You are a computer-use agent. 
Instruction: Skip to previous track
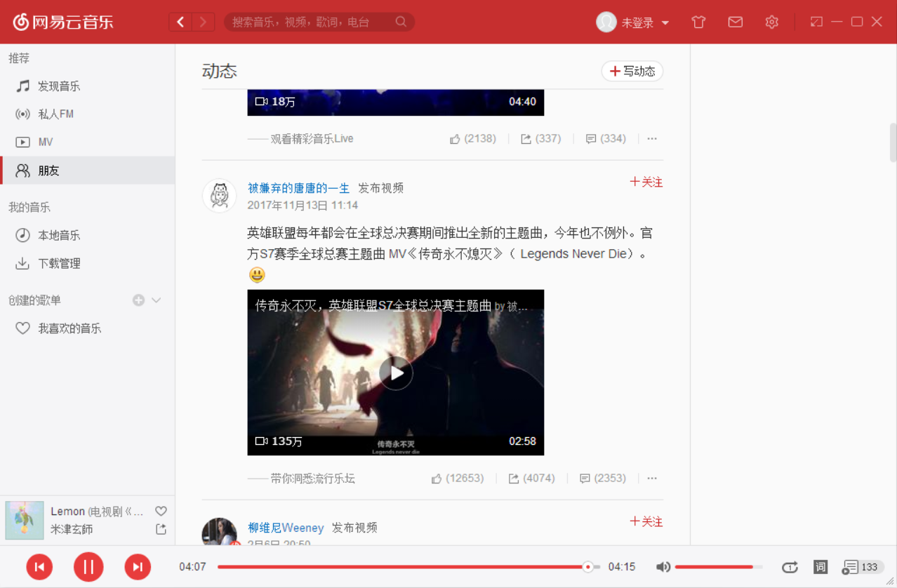coord(39,567)
